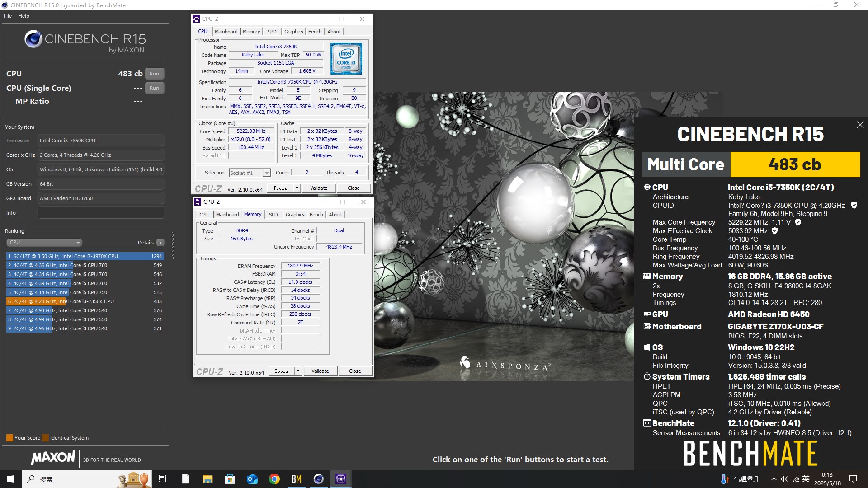868x488 pixels.
Task: Switch to Cinebench taskbar icon
Action: click(x=318, y=479)
